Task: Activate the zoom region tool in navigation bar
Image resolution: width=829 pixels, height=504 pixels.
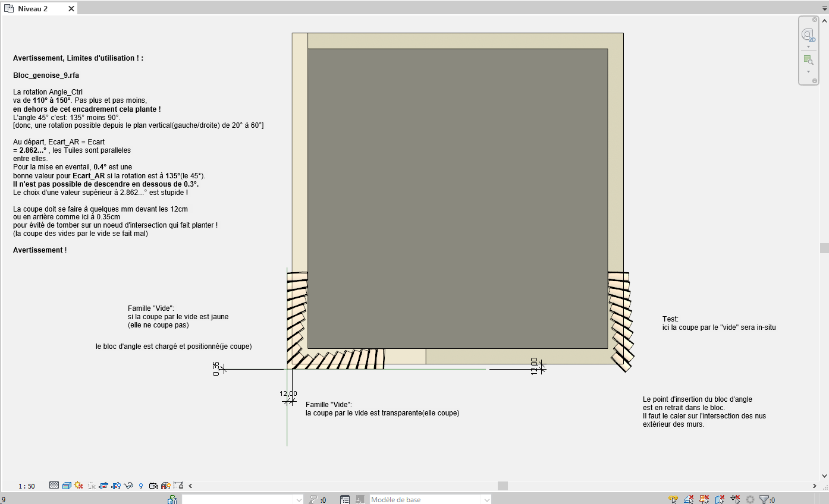Action: (x=808, y=60)
